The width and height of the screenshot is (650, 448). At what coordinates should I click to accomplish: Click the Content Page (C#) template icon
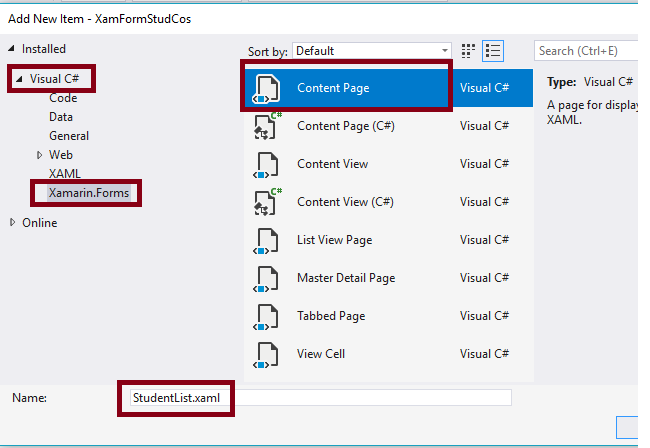(267, 126)
